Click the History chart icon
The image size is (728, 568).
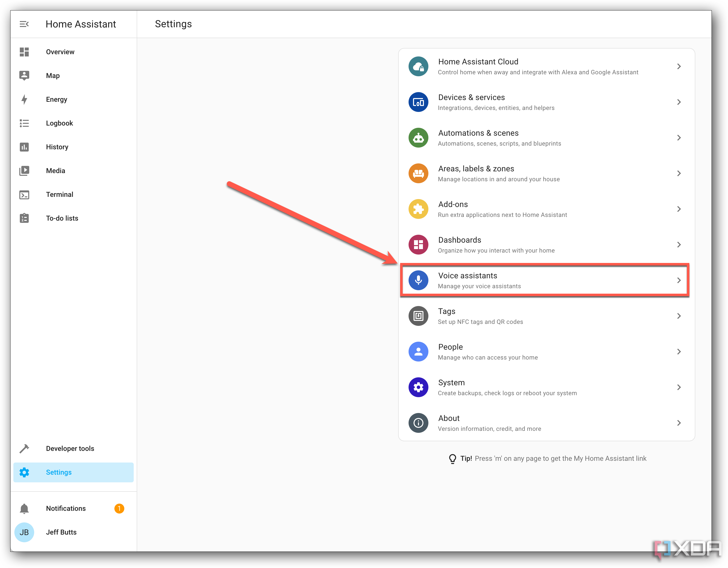point(24,147)
